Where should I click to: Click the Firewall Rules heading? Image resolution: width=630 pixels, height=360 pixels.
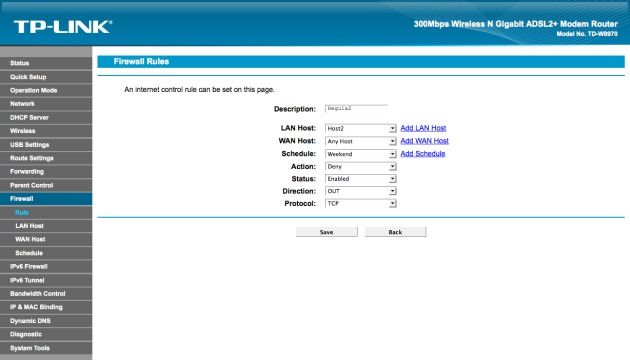tap(141, 61)
